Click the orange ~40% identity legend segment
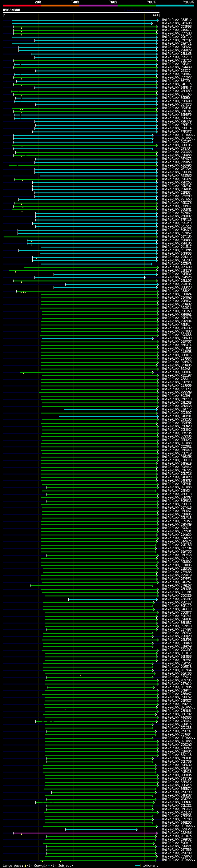Viewport: 197px width, 868px height. click(60, 6)
